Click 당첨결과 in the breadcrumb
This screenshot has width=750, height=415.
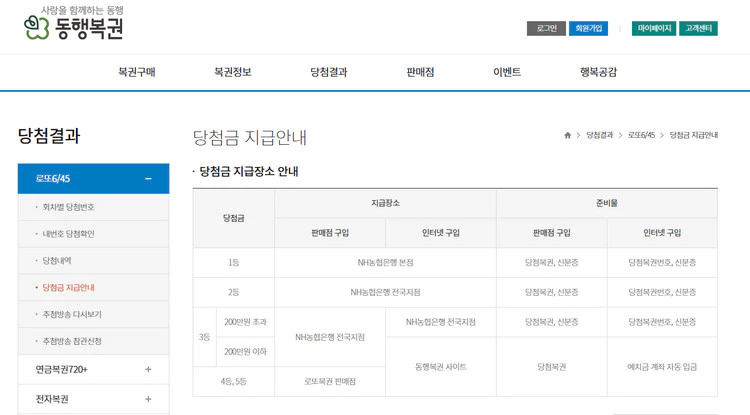(600, 135)
